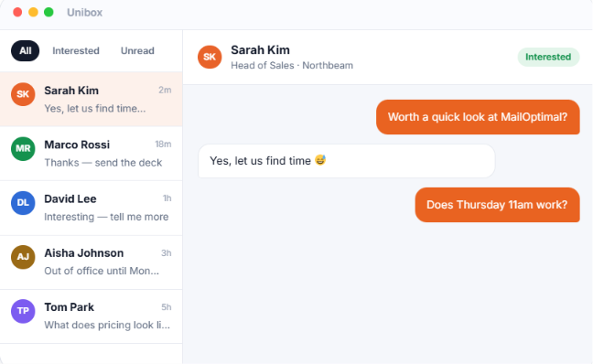
Task: Click the brown AJ avatar
Action: point(23,257)
